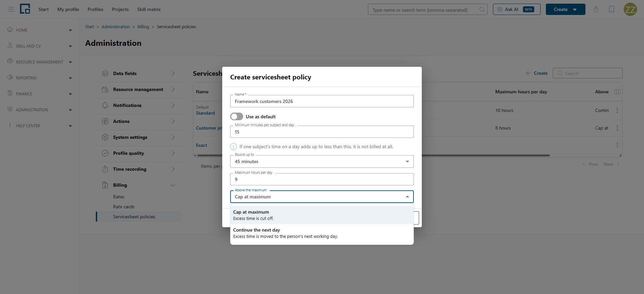Expand the SKILL AND CV section
This screenshot has width=644, height=294.
click(70, 46)
